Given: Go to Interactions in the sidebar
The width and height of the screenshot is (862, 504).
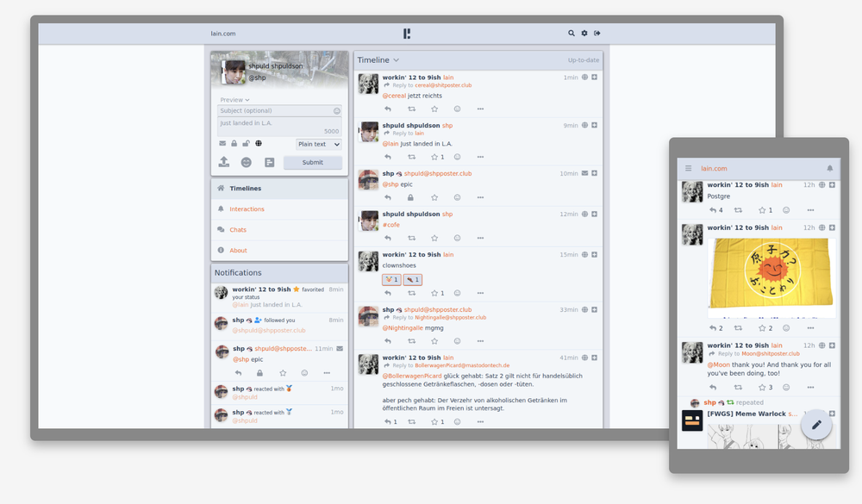Looking at the screenshot, I should point(279,209).
